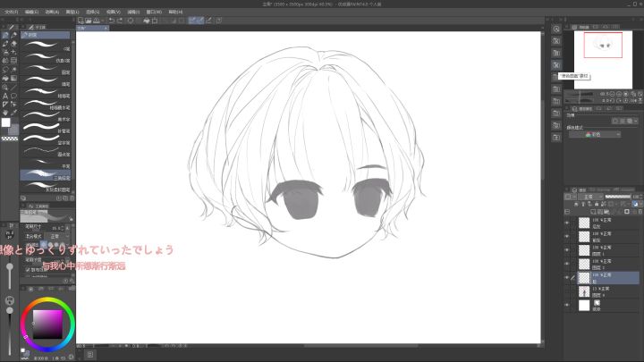Select the Hand move tool
The height and width of the screenshot is (362, 644).
(5, 113)
